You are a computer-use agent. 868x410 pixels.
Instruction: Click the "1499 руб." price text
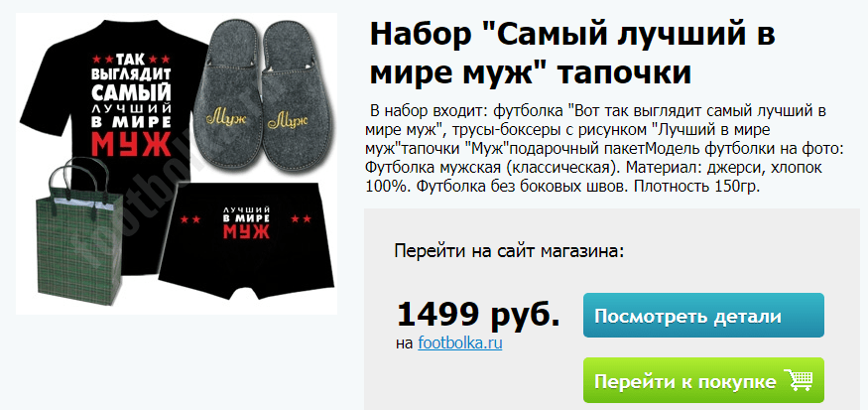pos(478,315)
